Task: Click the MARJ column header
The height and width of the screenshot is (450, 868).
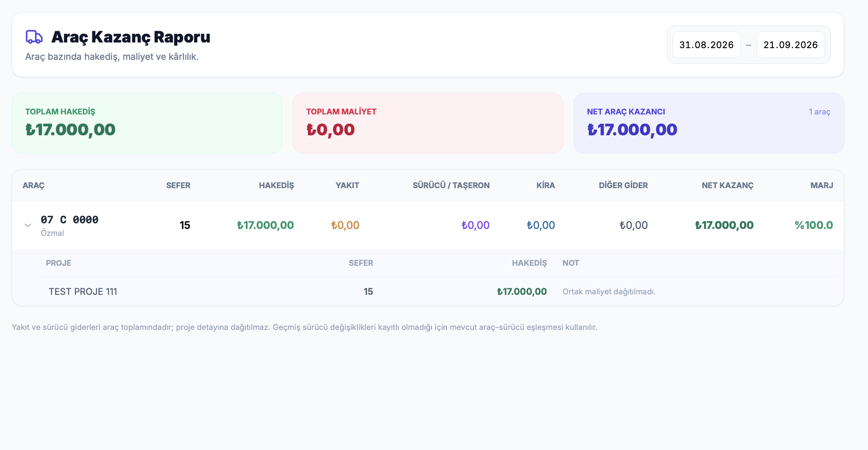Action: pos(822,186)
